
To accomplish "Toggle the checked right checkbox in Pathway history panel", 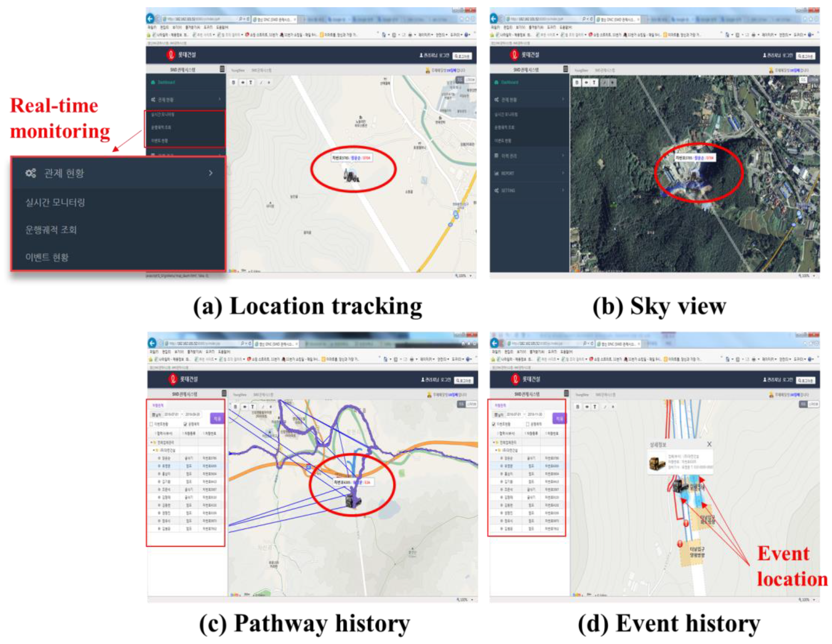I will [x=185, y=424].
